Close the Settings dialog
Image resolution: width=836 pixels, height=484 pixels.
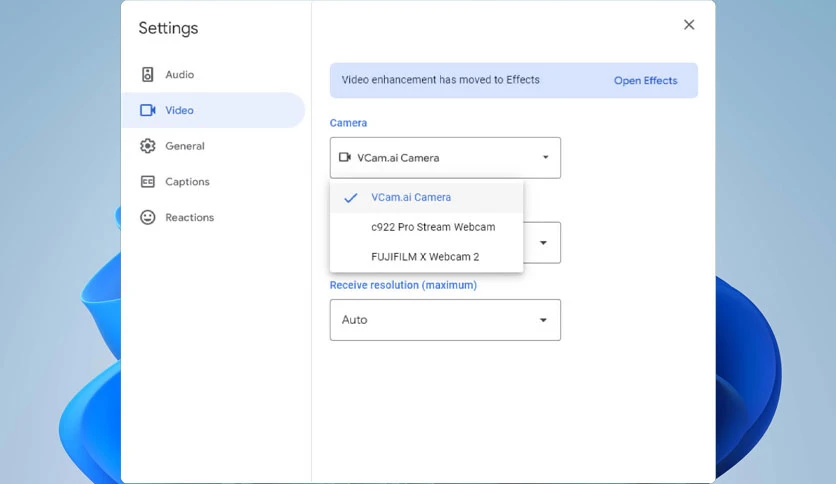pyautogui.click(x=689, y=25)
